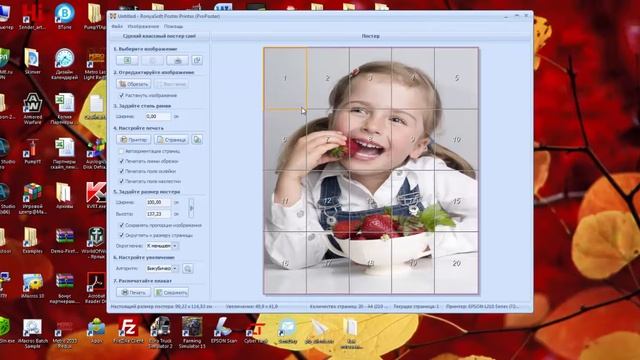This screenshot has height=360, width=640.
Task: Click the frame width field showing 0,00
Action: point(158,116)
